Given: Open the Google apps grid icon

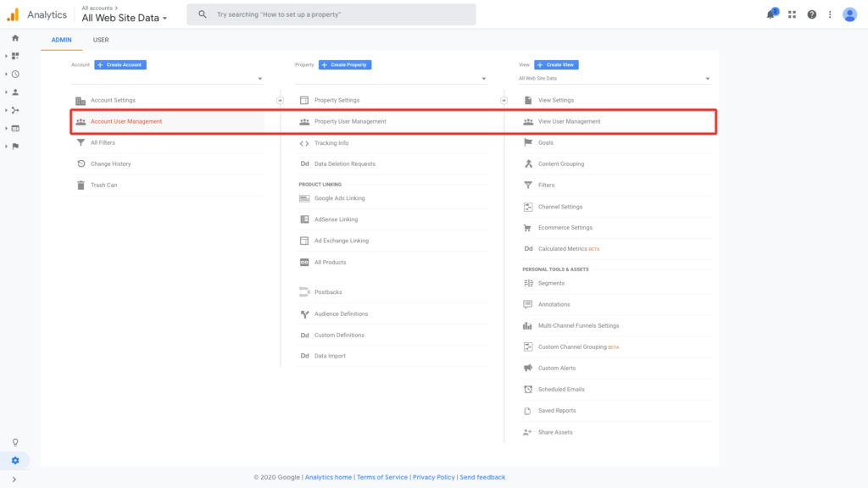Looking at the screenshot, I should tap(792, 14).
